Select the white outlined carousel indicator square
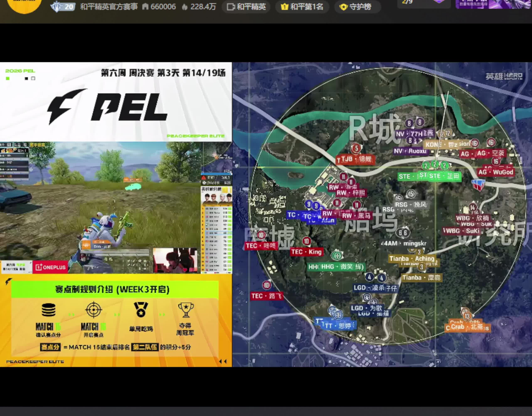532x416 pixels. 33,78
